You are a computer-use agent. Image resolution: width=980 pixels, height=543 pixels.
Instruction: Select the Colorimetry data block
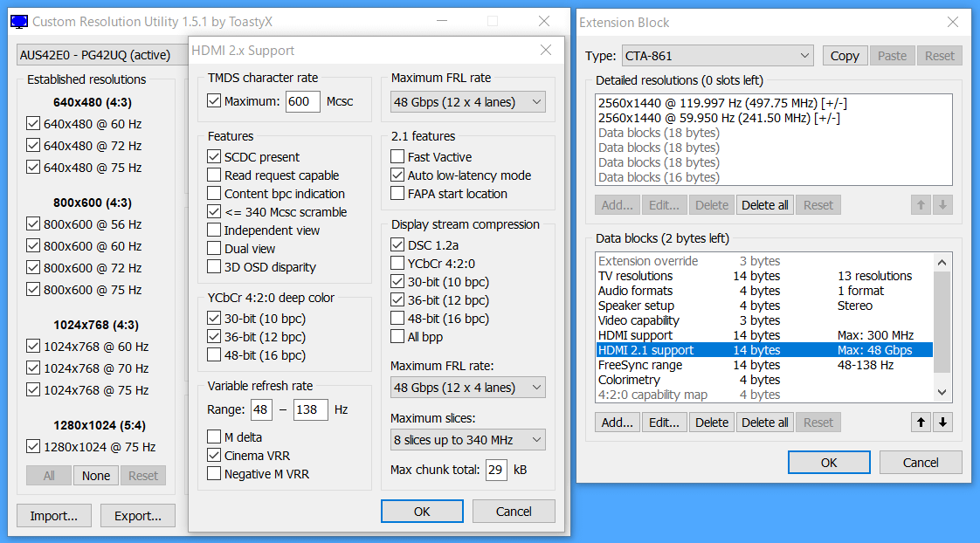tap(765, 380)
